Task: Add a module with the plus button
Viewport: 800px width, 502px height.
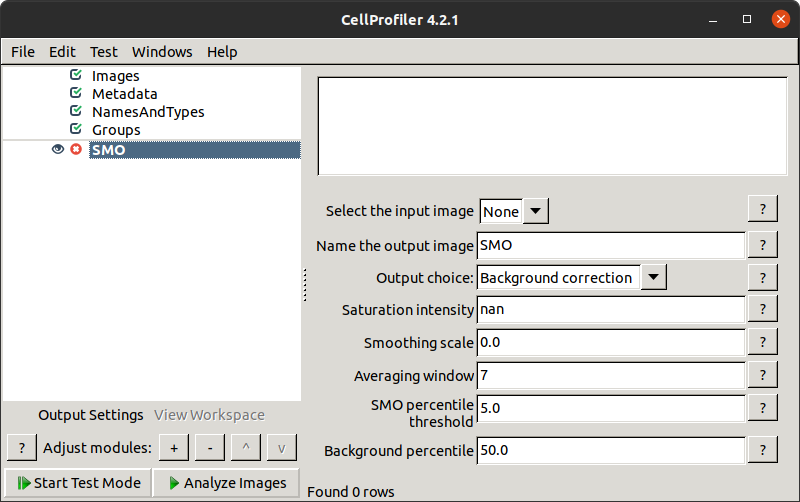Action: (174, 448)
